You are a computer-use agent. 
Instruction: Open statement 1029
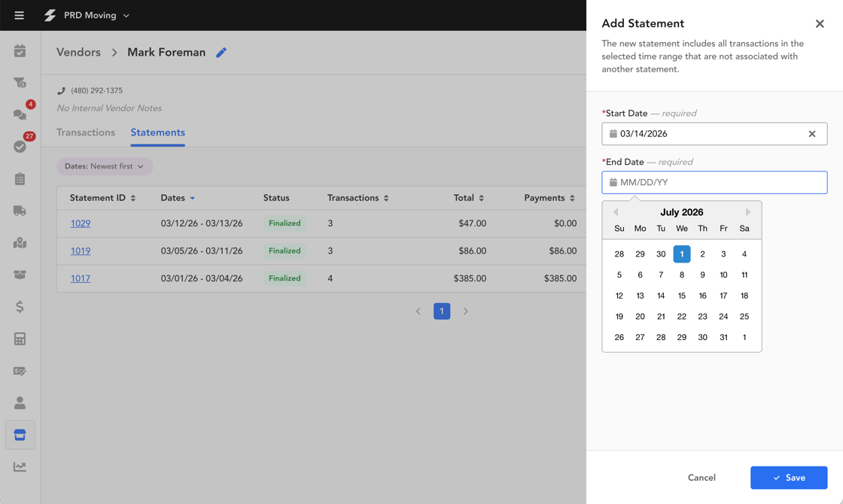[x=80, y=223]
